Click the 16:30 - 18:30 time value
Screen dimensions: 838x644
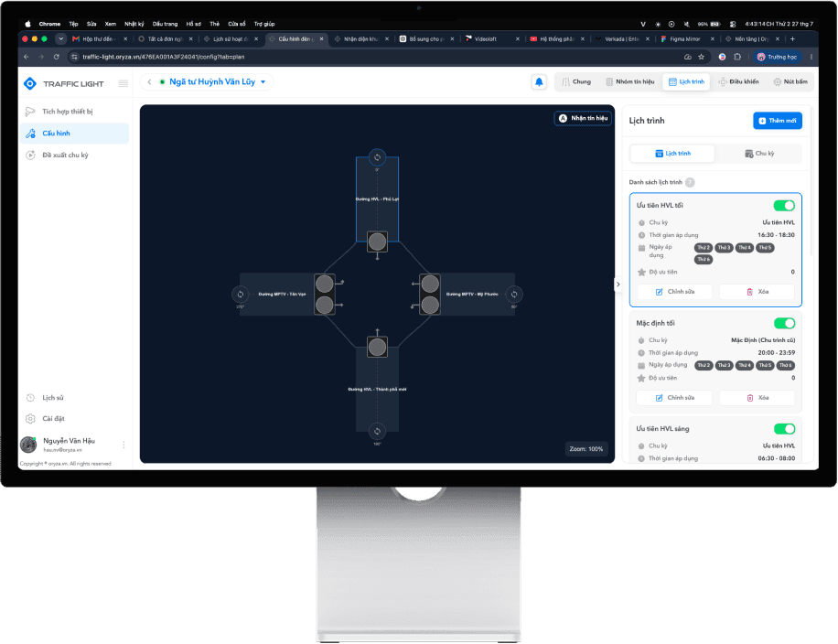[x=776, y=235]
